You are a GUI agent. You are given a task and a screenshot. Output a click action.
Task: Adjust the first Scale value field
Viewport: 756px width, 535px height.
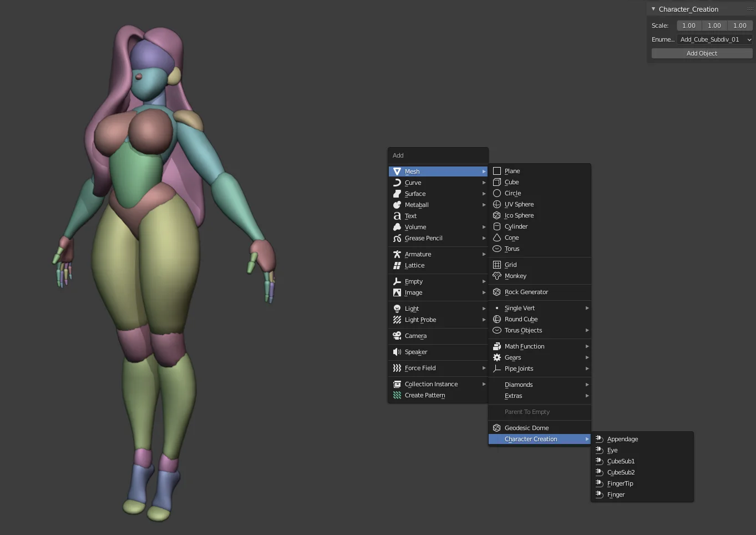pyautogui.click(x=689, y=25)
